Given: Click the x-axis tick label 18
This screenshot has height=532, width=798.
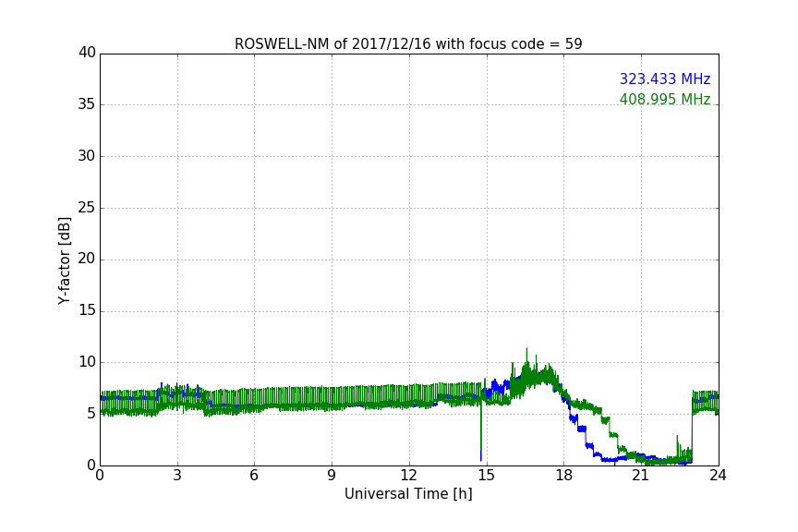Looking at the screenshot, I should pos(564,476).
